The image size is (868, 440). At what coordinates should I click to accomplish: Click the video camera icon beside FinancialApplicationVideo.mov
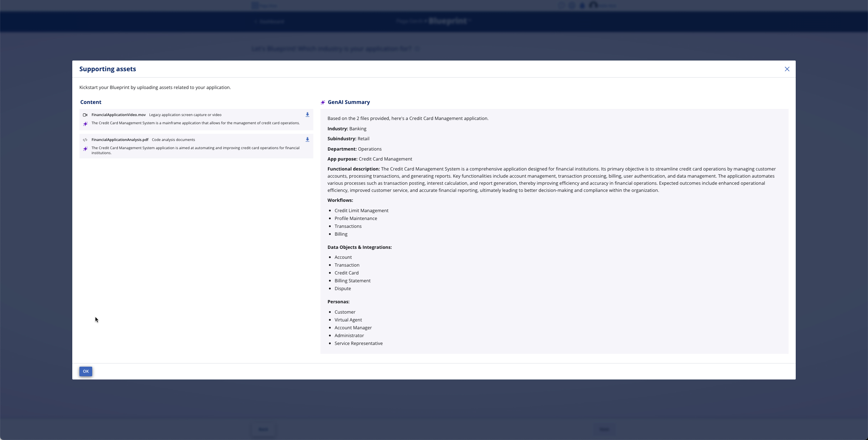point(85,115)
